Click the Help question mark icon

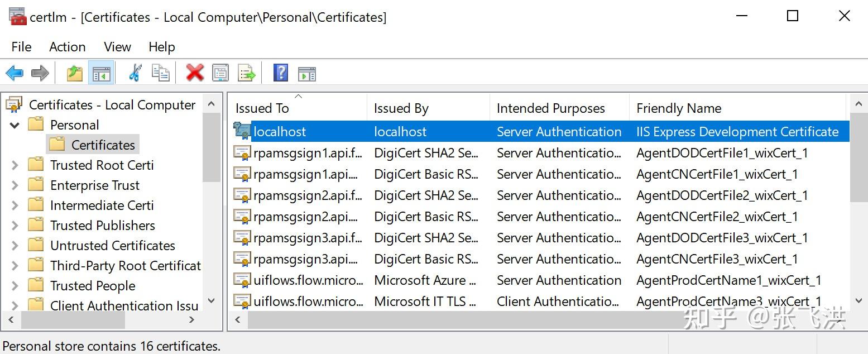pos(280,73)
